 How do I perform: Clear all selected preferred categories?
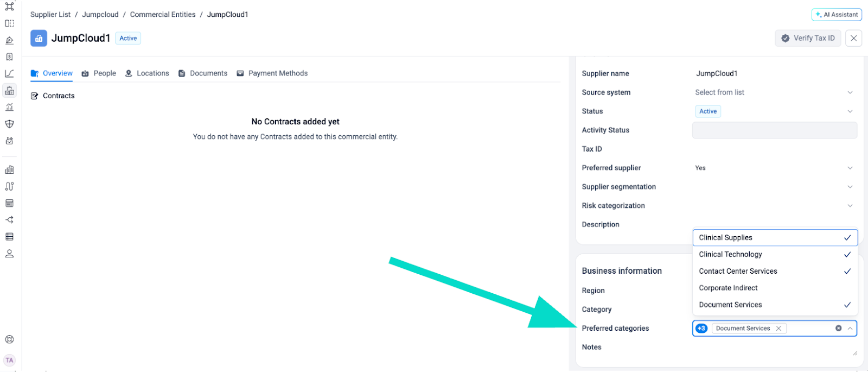(x=838, y=329)
